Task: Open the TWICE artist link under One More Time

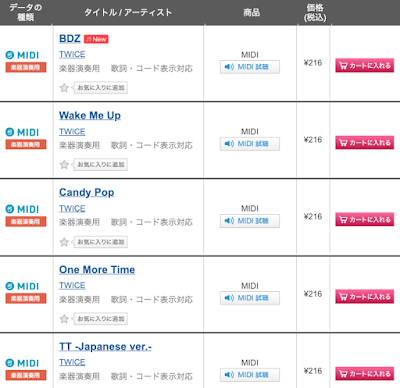Action: 72,286
